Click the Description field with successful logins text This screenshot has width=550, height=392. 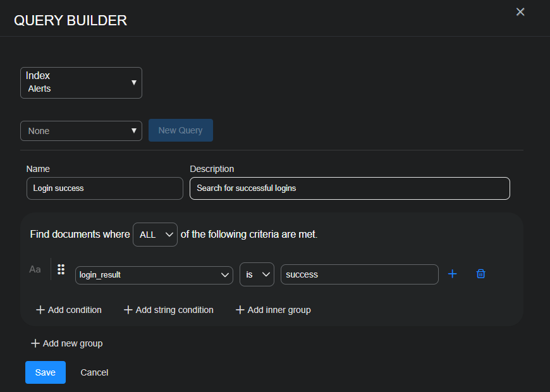tap(350, 188)
